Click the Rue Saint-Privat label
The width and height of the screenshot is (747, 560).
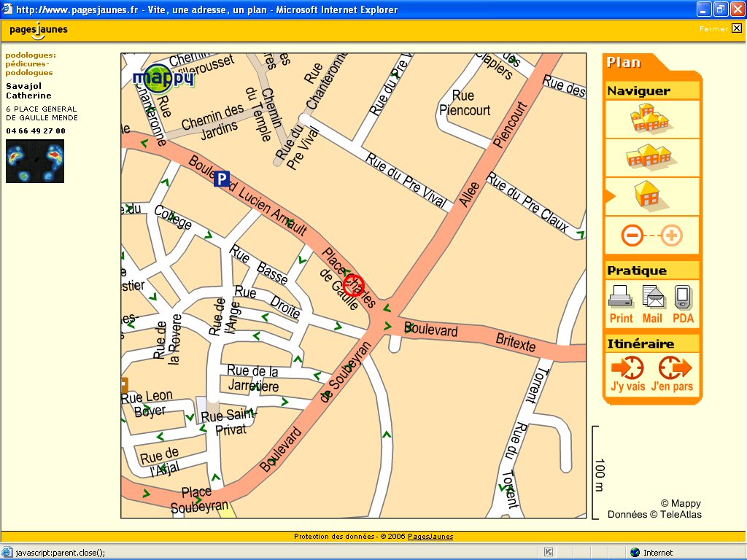[x=228, y=422]
